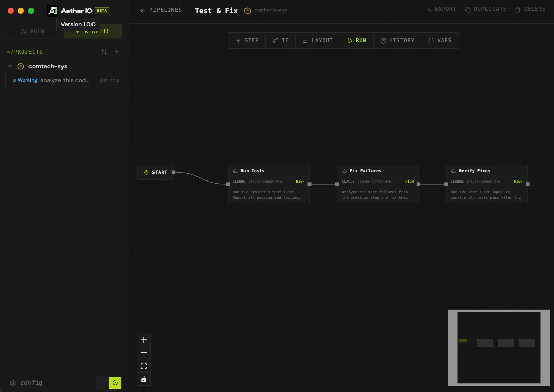The height and width of the screenshot is (392, 554).
Task: Click the Test & Fix pipeline title
Action: coord(216,11)
